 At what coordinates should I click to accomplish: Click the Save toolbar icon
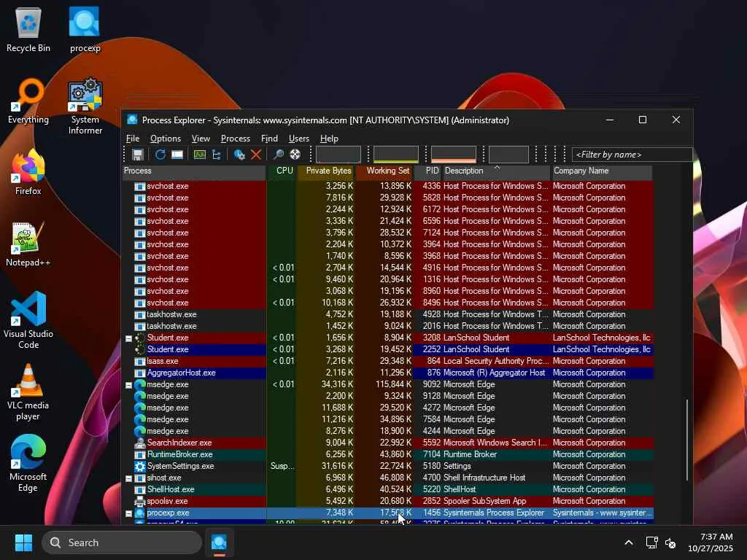tap(138, 155)
